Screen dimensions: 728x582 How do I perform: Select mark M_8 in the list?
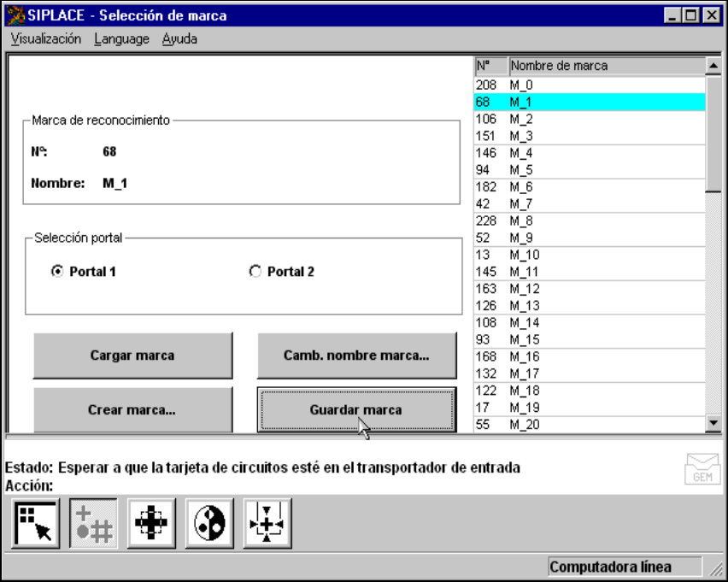pyautogui.click(x=590, y=220)
